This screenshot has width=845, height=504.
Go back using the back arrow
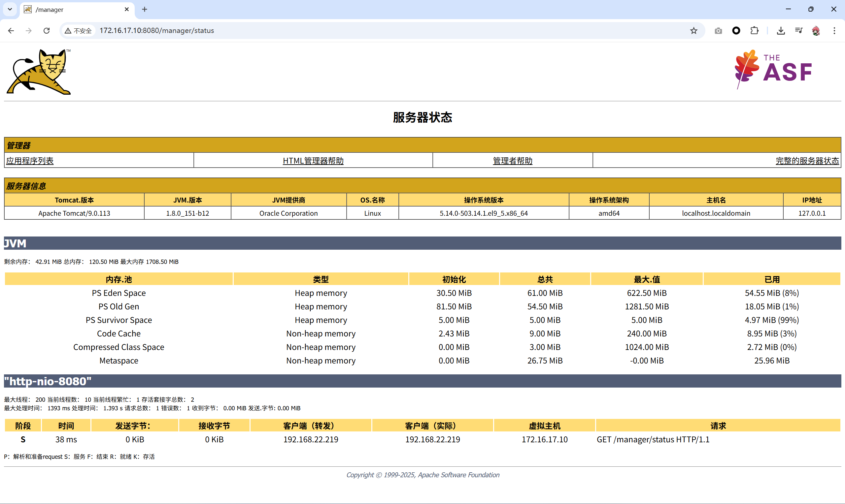pyautogui.click(x=11, y=31)
